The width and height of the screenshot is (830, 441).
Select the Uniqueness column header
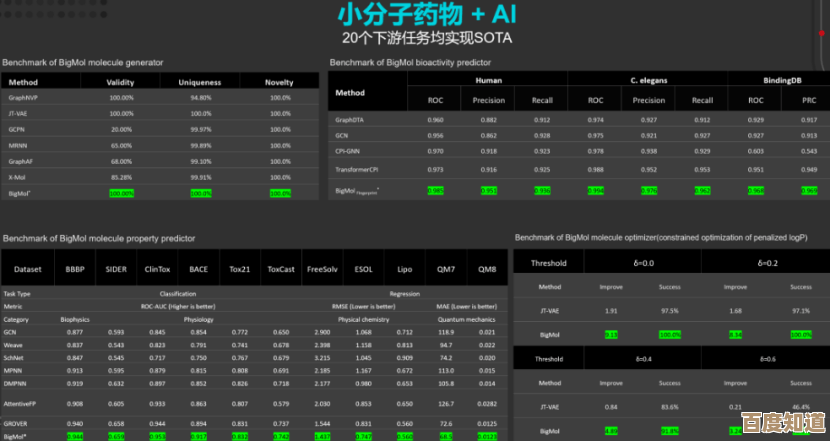pyautogui.click(x=200, y=81)
